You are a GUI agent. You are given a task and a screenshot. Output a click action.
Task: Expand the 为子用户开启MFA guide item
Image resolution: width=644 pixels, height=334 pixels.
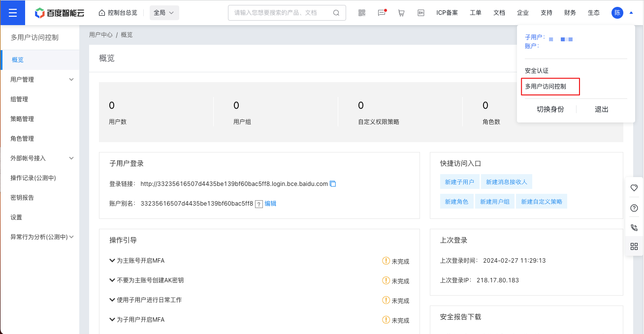pyautogui.click(x=112, y=320)
